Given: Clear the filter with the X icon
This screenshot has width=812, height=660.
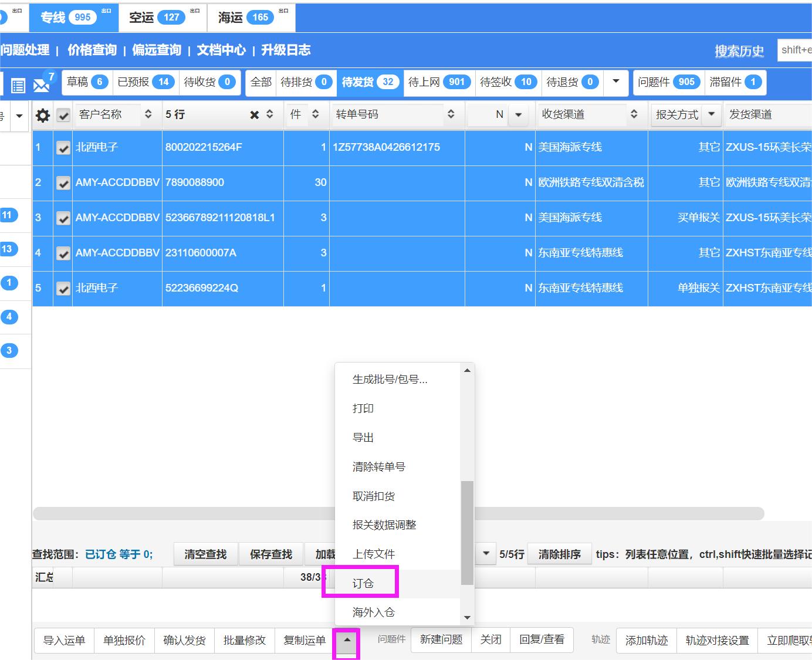Looking at the screenshot, I should pos(254,115).
